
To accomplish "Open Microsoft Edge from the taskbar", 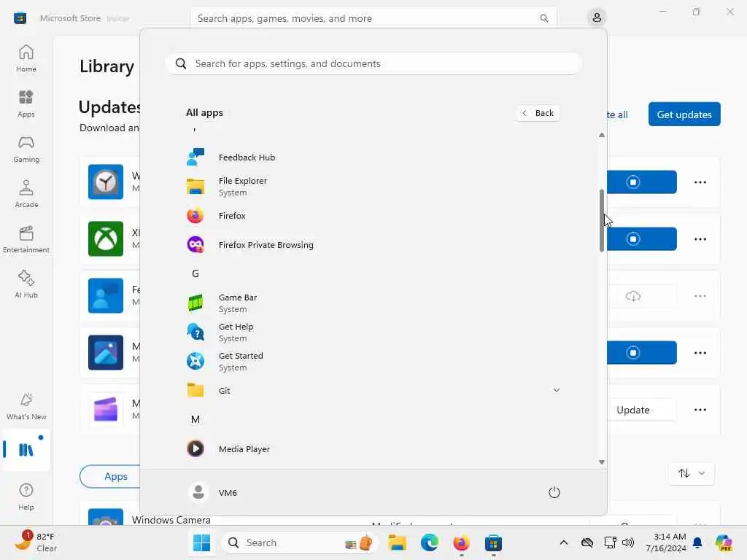I will pyautogui.click(x=429, y=542).
